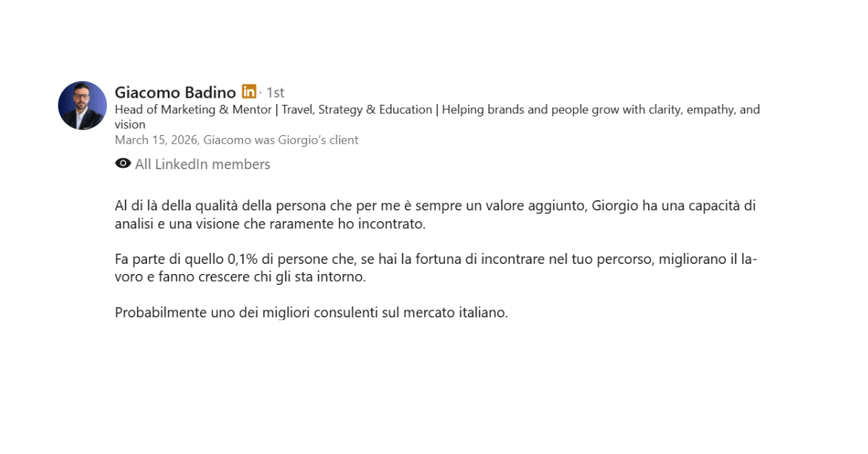Click the name Giorgio in the recommendation
The height and width of the screenshot is (454, 868).
point(614,206)
